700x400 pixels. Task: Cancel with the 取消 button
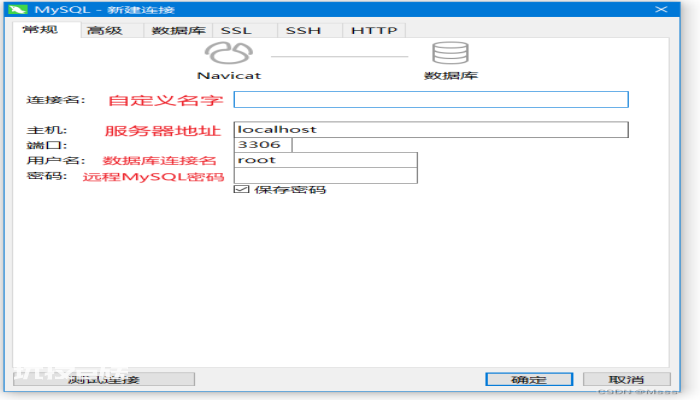pos(626,379)
